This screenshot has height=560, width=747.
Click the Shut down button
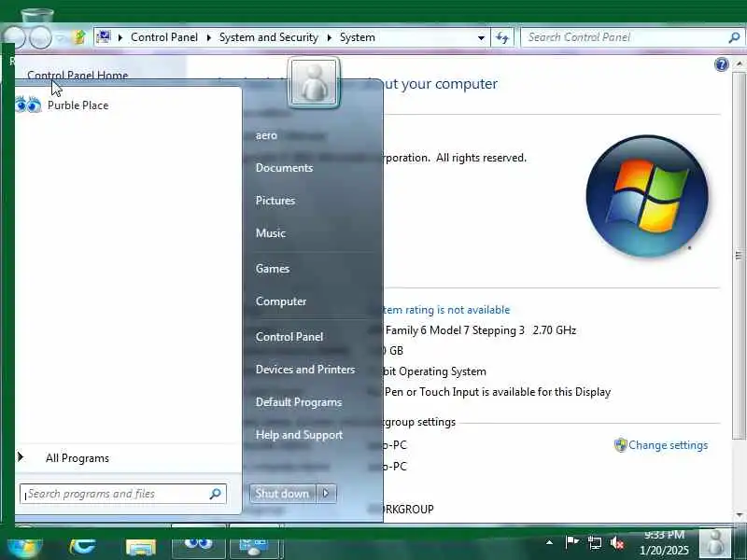[x=283, y=494]
